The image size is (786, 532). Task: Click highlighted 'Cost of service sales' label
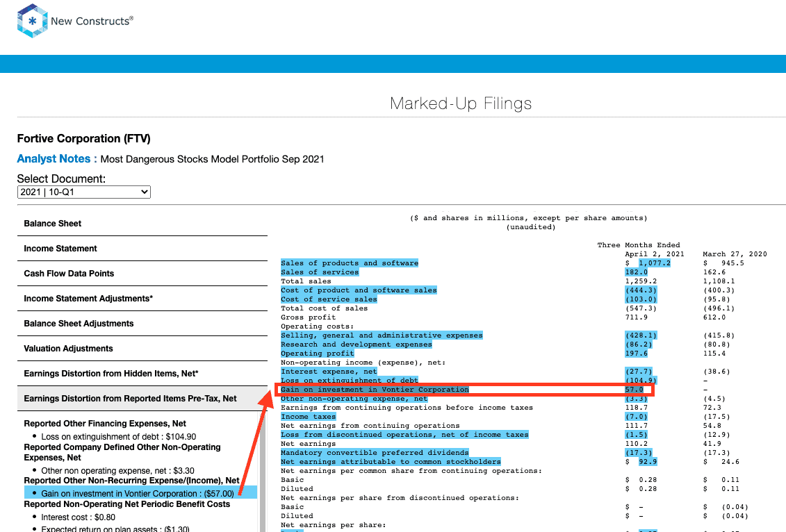(x=329, y=299)
